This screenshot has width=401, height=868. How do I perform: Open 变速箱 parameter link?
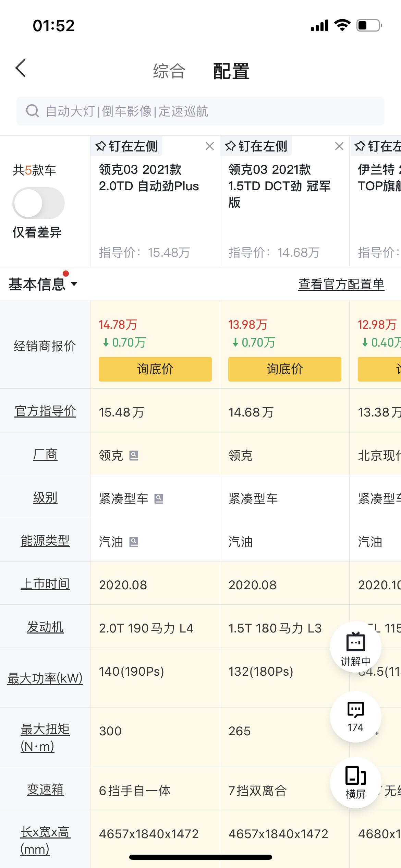[45, 789]
